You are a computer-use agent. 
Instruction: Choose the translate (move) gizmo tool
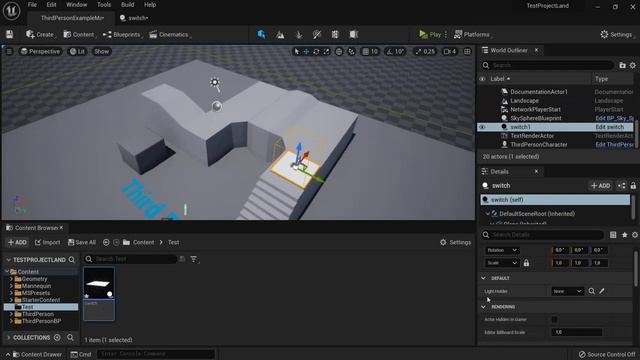(306, 51)
